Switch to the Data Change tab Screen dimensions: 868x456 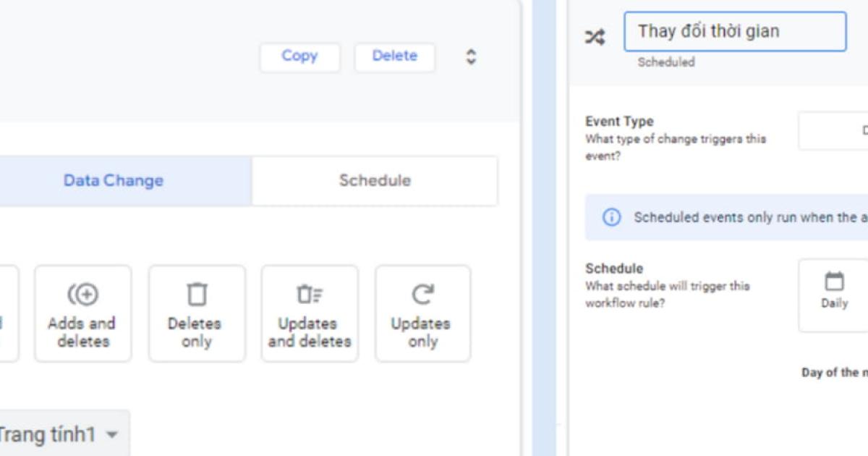(114, 181)
